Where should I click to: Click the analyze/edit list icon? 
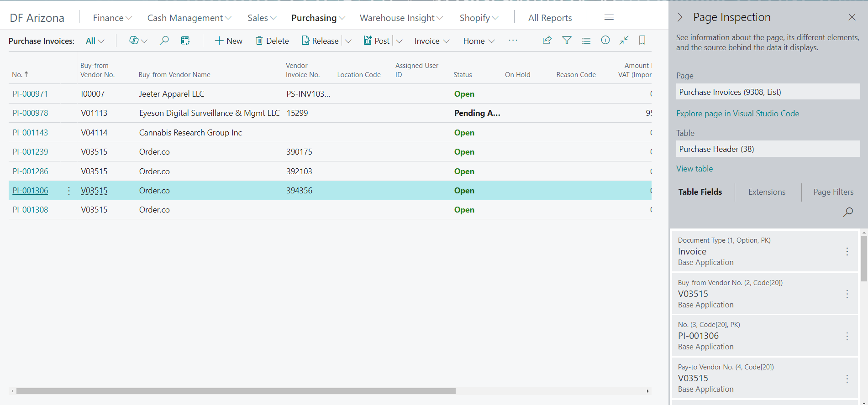click(x=185, y=41)
